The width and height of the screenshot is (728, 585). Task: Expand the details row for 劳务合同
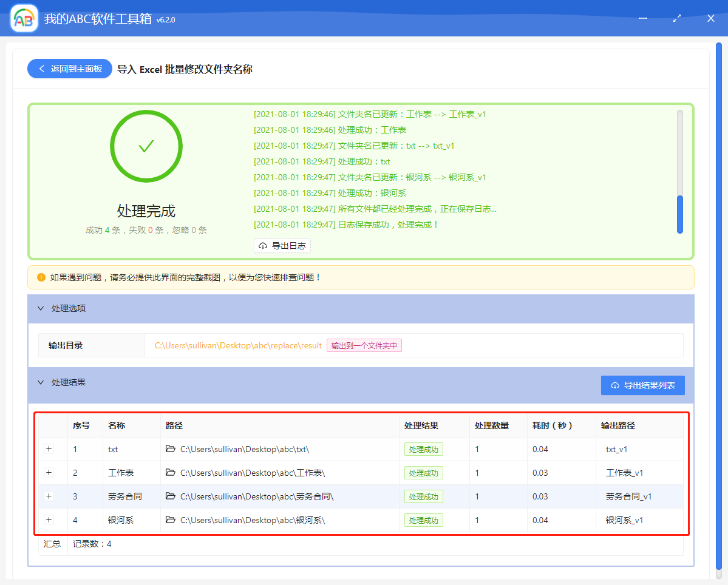[49, 496]
